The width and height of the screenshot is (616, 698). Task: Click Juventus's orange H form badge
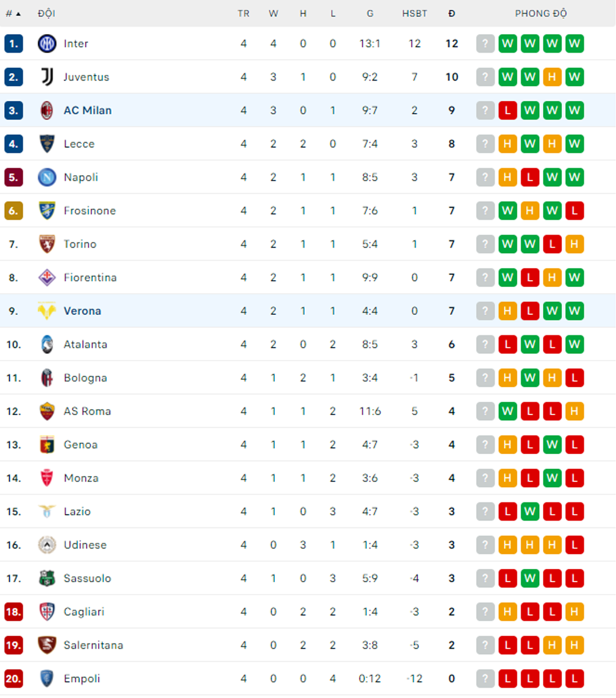pos(552,77)
